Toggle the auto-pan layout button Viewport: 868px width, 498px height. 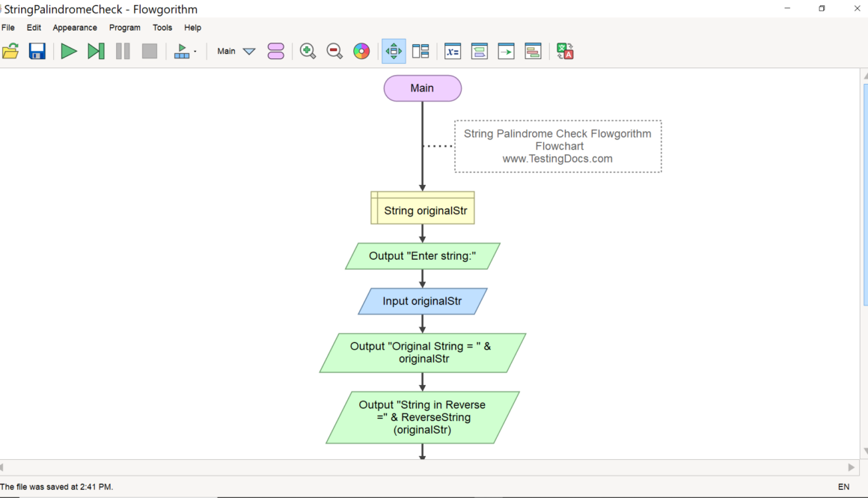click(394, 52)
